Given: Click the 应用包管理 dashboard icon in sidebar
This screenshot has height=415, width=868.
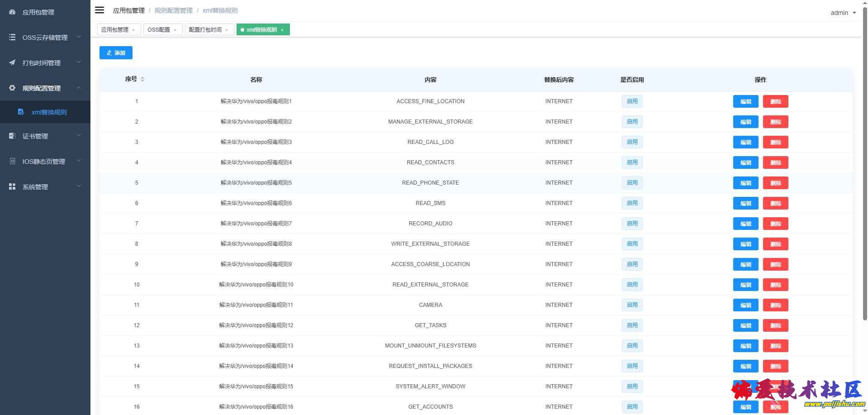Looking at the screenshot, I should click(x=12, y=12).
